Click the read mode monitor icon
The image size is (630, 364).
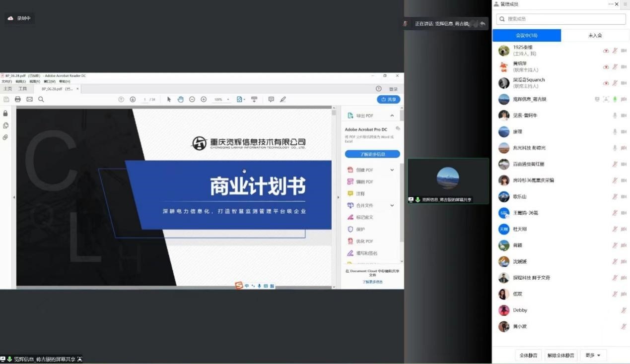[x=254, y=99]
